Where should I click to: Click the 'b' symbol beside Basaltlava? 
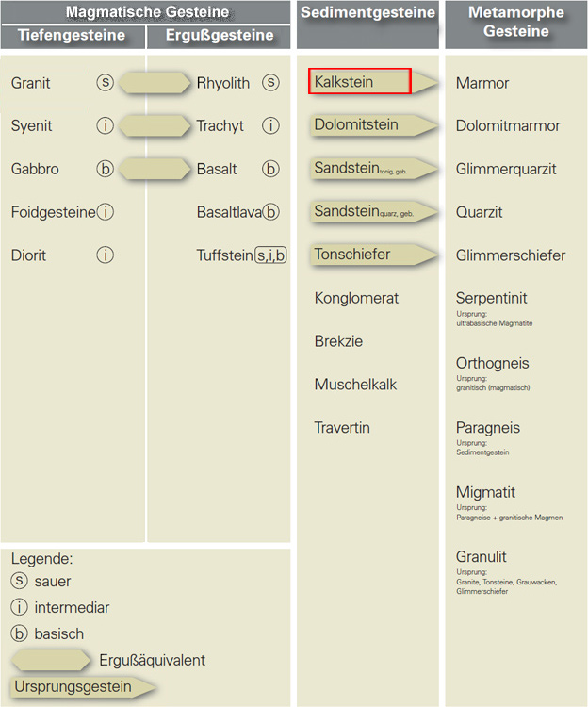(x=272, y=212)
